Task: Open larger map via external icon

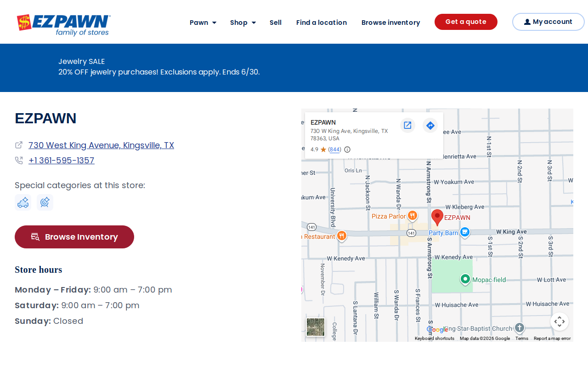Action: tap(407, 125)
